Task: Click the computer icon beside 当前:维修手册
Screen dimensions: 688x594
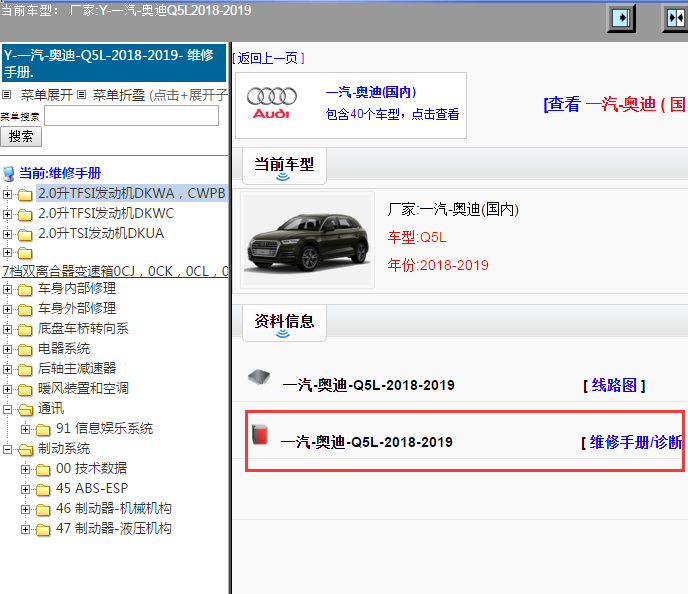Action: tap(8, 174)
